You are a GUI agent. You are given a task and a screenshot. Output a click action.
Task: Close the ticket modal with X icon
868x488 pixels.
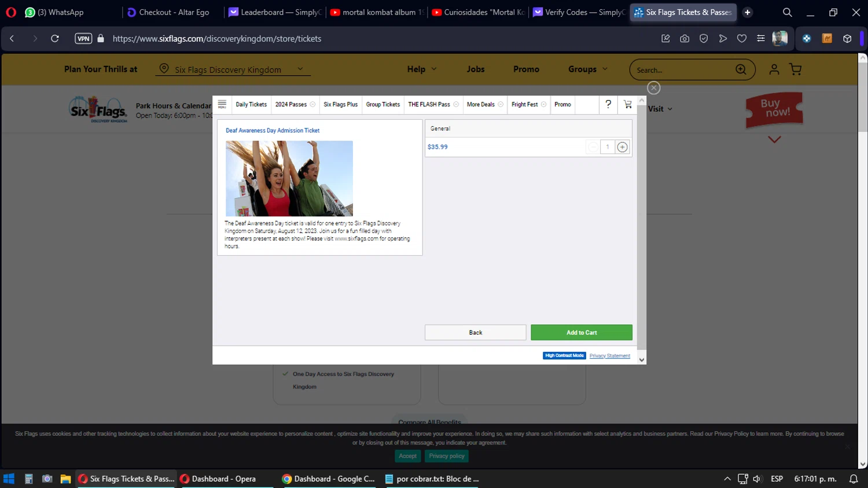pos(654,88)
